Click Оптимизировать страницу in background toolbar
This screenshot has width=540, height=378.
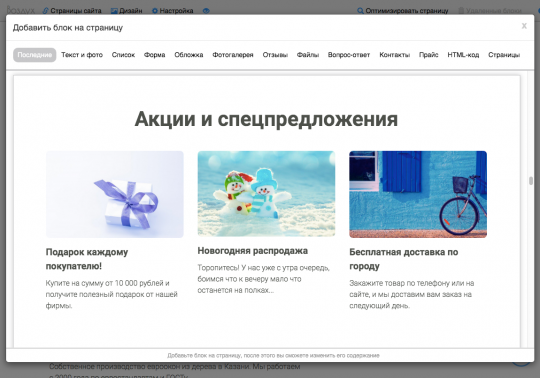(407, 11)
